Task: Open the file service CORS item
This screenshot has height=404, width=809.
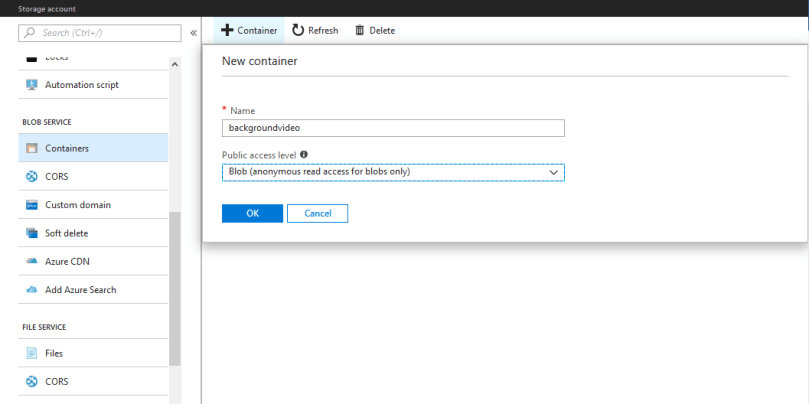Action: pyautogui.click(x=54, y=381)
